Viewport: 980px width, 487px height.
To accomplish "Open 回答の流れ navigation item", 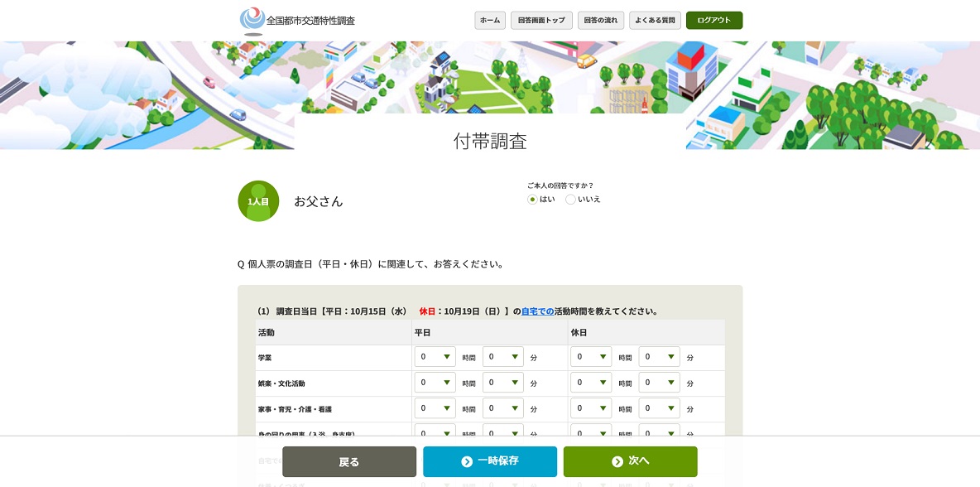I will click(x=600, y=20).
